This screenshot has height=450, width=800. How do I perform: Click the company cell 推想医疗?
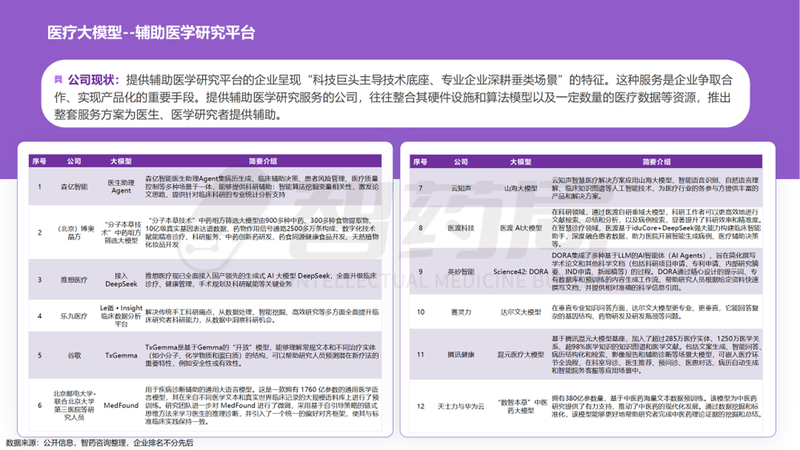(x=74, y=280)
